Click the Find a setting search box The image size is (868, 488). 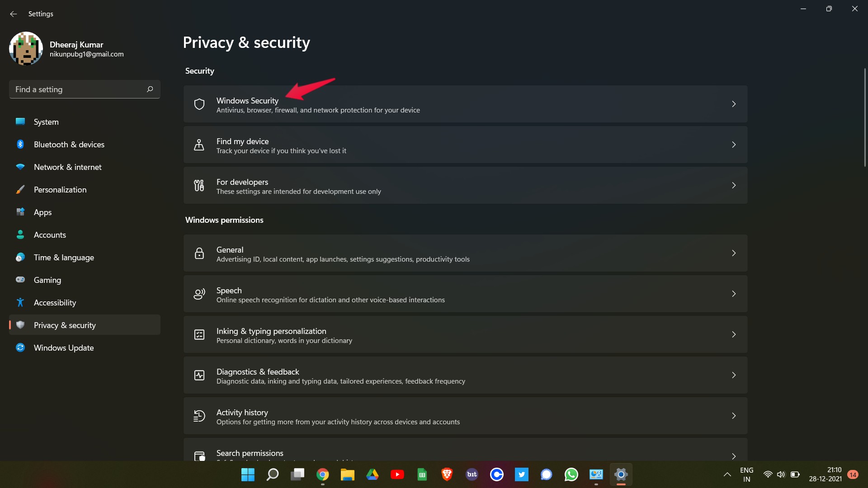point(85,89)
